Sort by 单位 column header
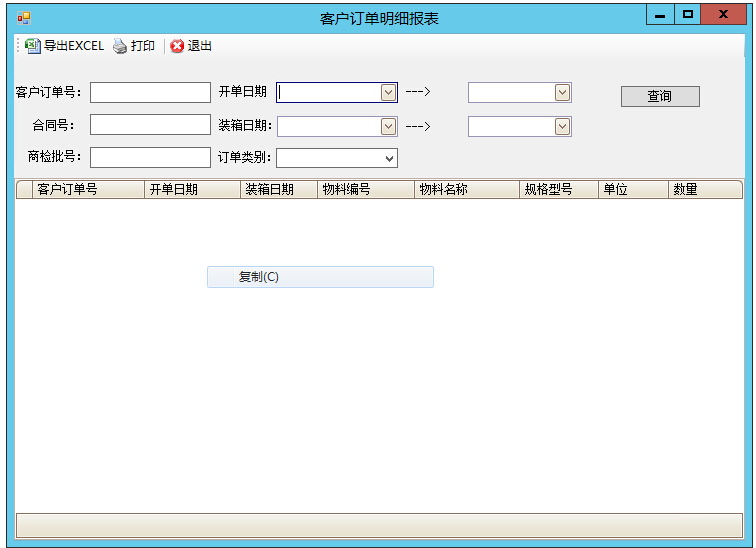This screenshot has width=756, height=548. pyautogui.click(x=634, y=189)
